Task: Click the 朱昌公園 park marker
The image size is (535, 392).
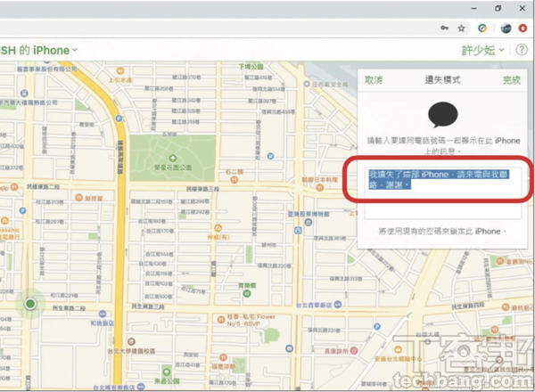Action: click(167, 372)
